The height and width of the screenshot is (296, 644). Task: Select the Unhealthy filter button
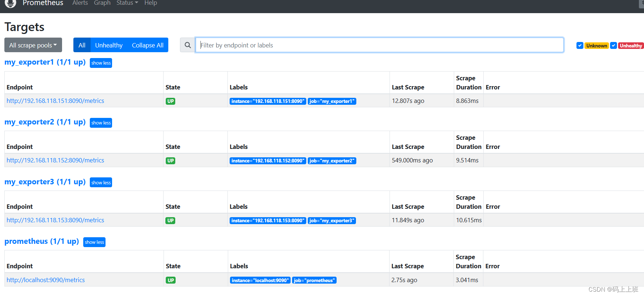109,45
